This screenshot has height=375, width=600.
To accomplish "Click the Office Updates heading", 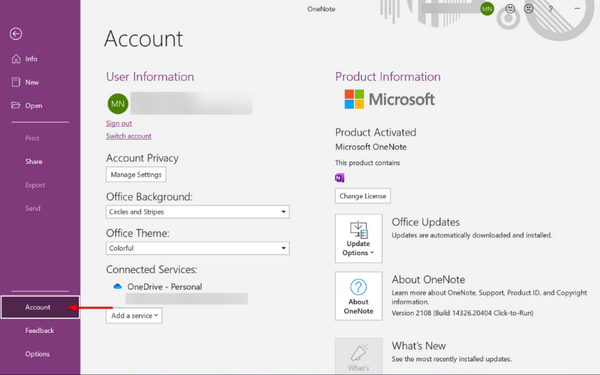I will [x=426, y=222].
